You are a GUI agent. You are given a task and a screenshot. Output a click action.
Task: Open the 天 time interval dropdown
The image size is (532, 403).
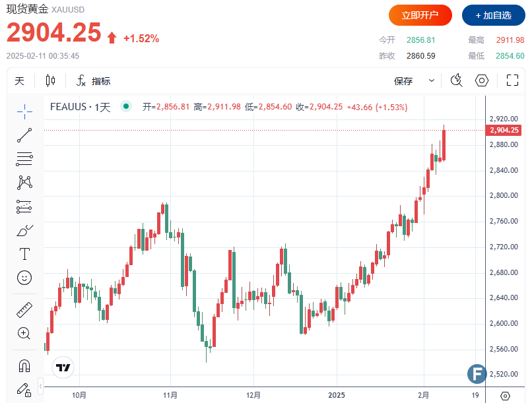click(20, 81)
